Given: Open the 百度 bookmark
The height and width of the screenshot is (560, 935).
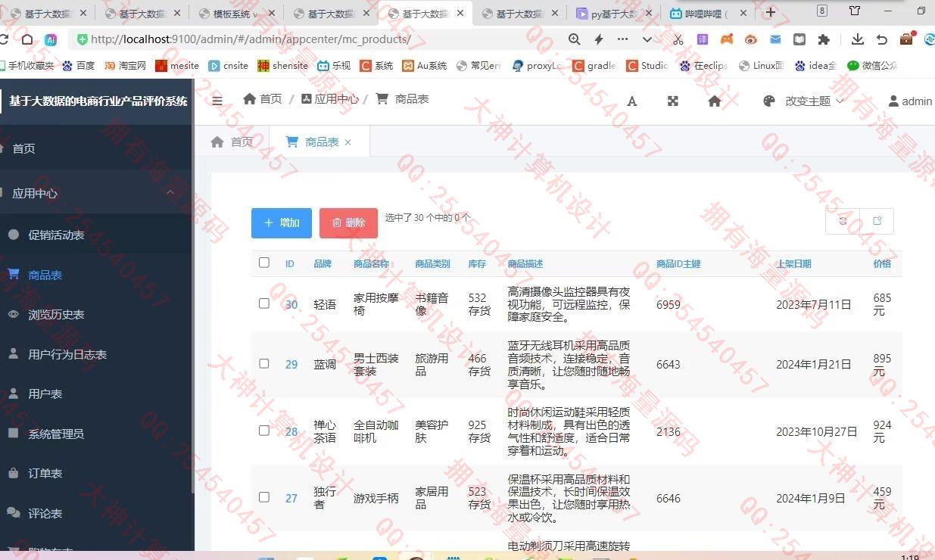Looking at the screenshot, I should 79,66.
